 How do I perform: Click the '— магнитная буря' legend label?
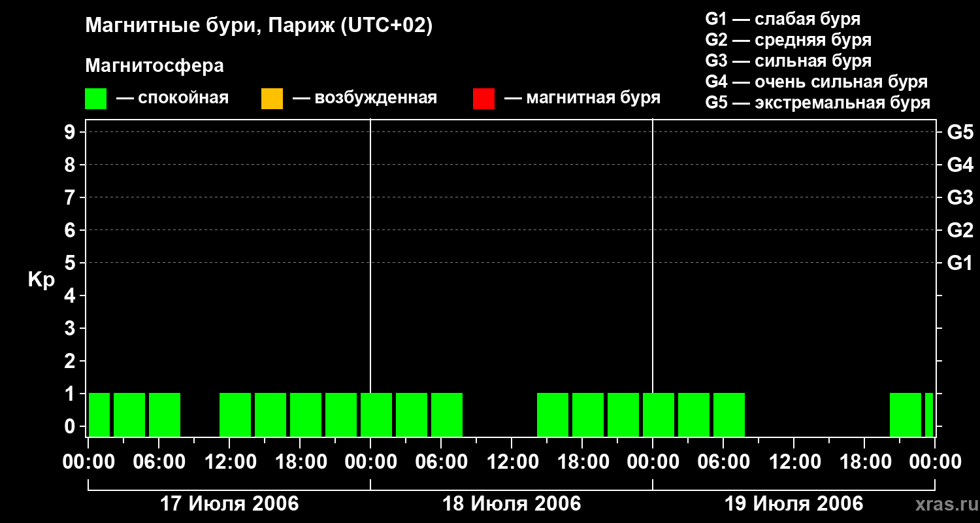click(583, 98)
